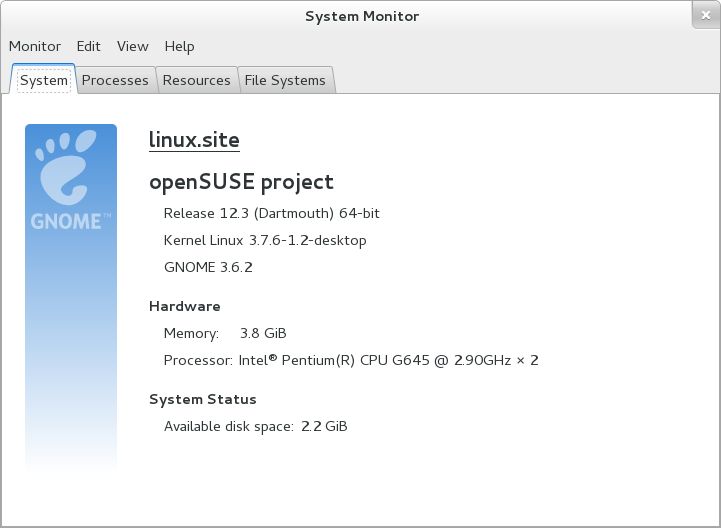Viewport: 721px width, 528px height.
Task: Open the Edit menu
Action: pos(89,46)
